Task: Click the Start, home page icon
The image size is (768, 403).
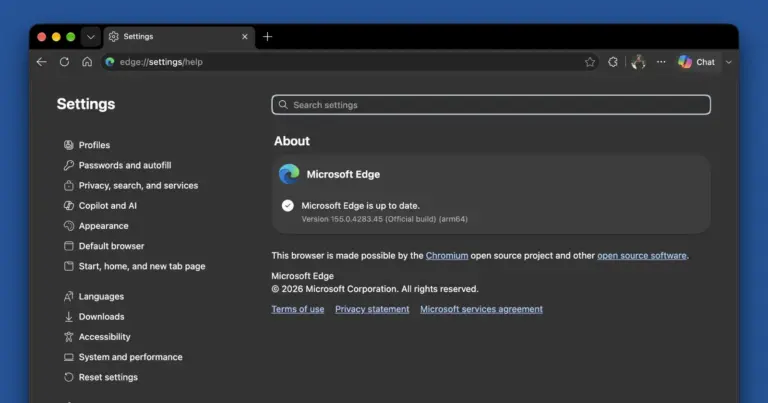Action: (69, 266)
